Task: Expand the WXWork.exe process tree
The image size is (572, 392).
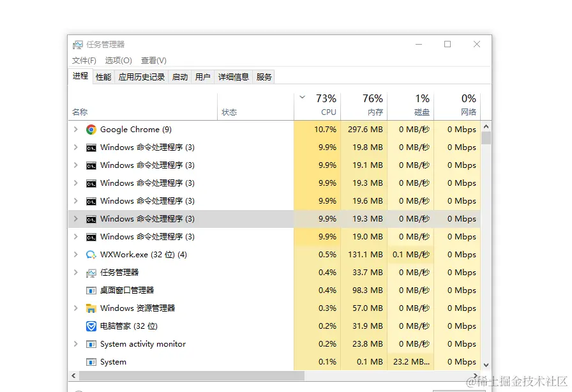Action: (x=76, y=254)
